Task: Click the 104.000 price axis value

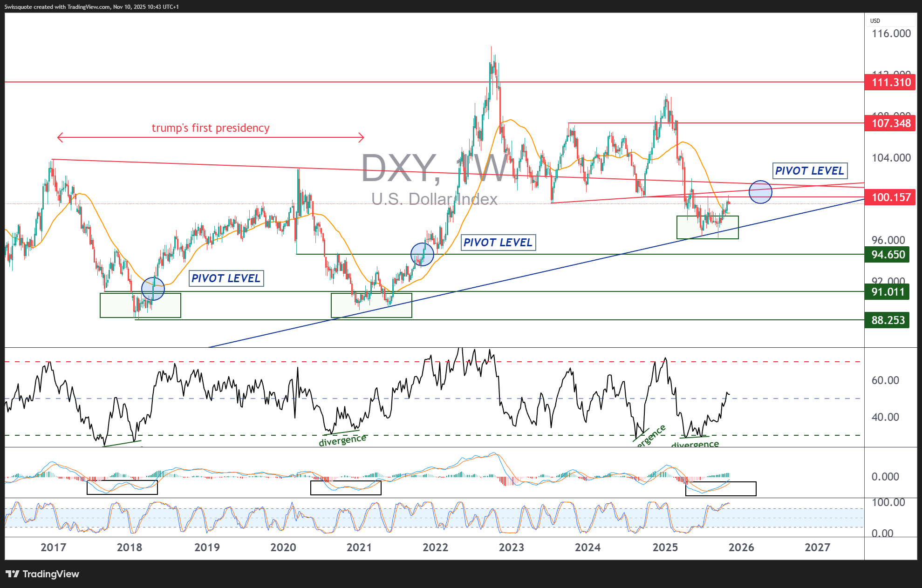Action: tap(891, 158)
